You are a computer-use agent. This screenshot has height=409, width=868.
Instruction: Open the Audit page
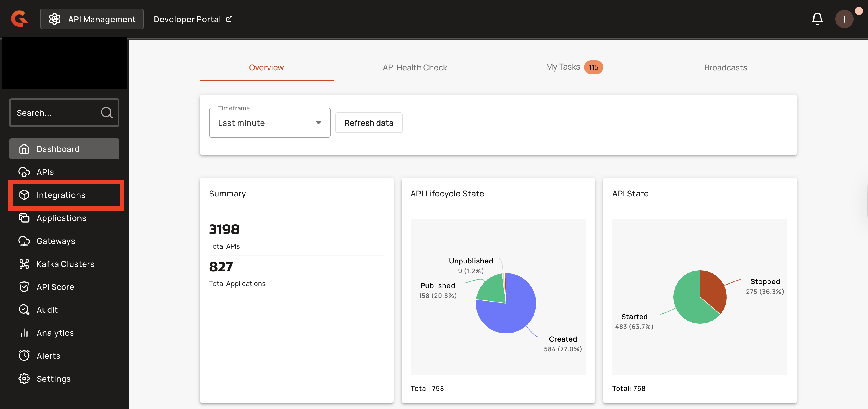47,310
